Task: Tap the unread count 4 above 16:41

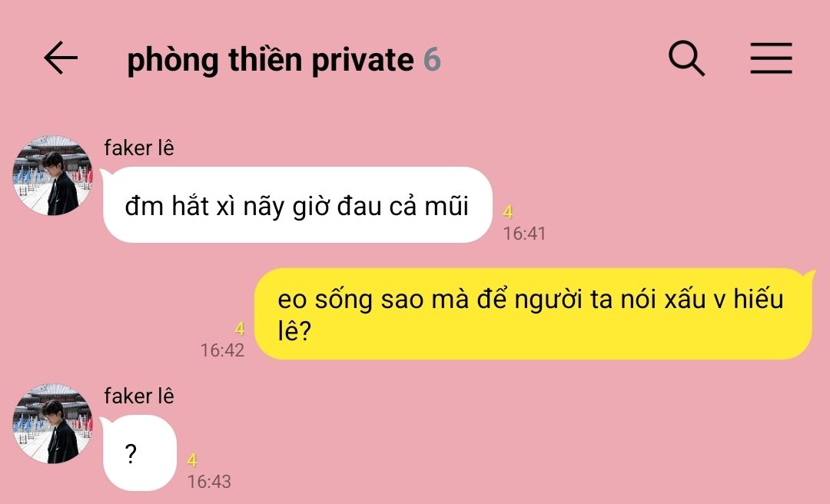Action: [508, 212]
